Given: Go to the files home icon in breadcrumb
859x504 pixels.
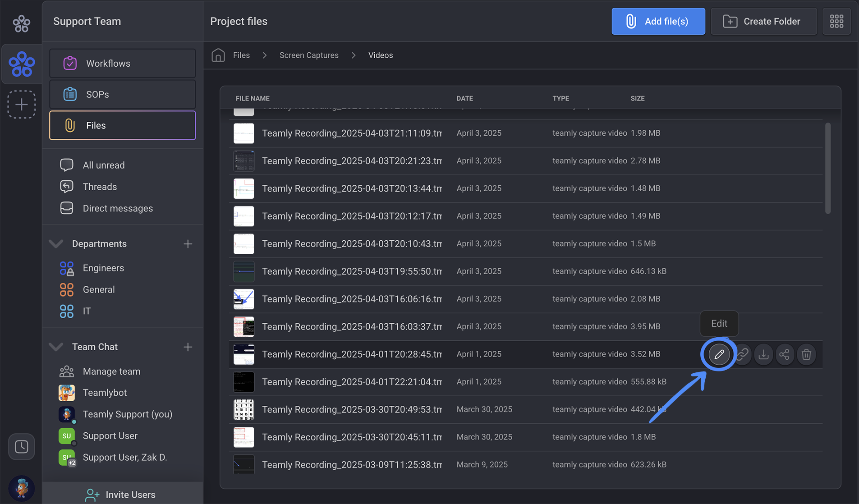Looking at the screenshot, I should 218,55.
